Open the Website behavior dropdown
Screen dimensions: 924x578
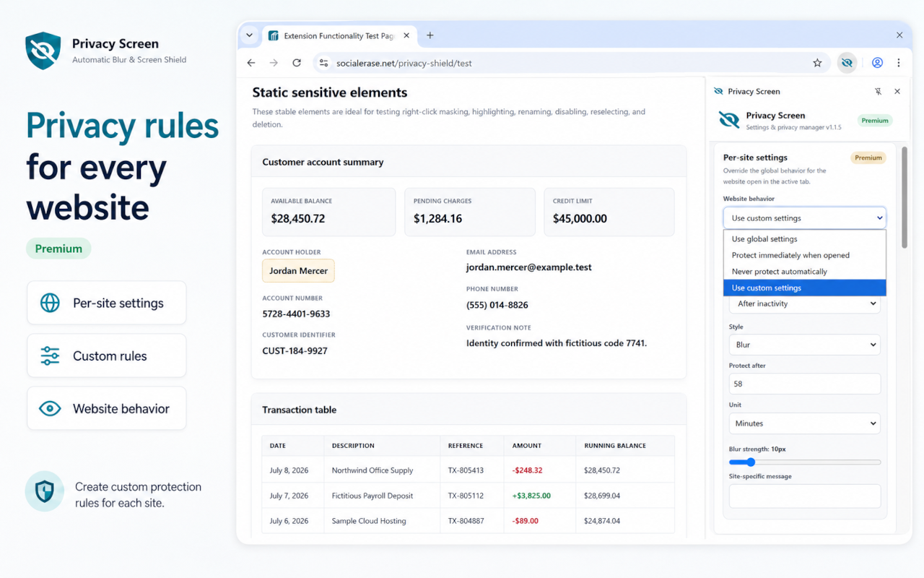(805, 218)
